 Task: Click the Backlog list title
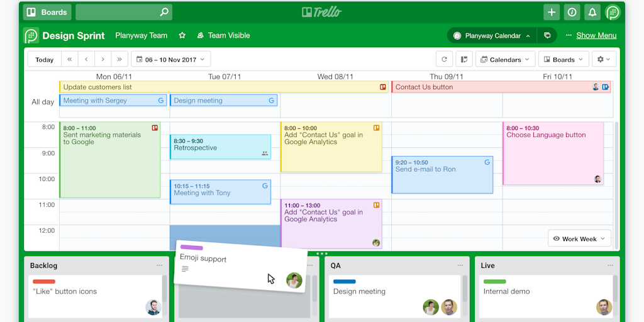tap(43, 266)
